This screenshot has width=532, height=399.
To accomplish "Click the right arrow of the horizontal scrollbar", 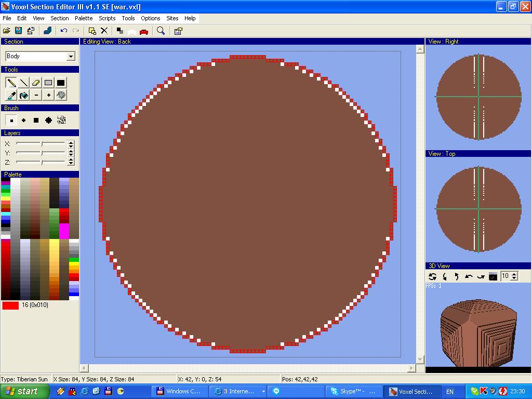I will [411, 368].
